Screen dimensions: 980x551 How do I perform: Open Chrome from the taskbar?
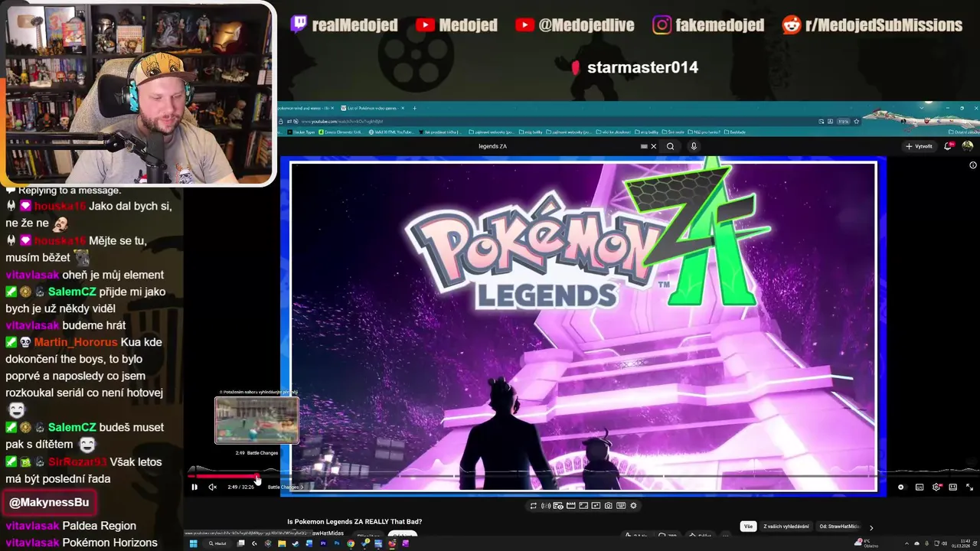(x=351, y=543)
